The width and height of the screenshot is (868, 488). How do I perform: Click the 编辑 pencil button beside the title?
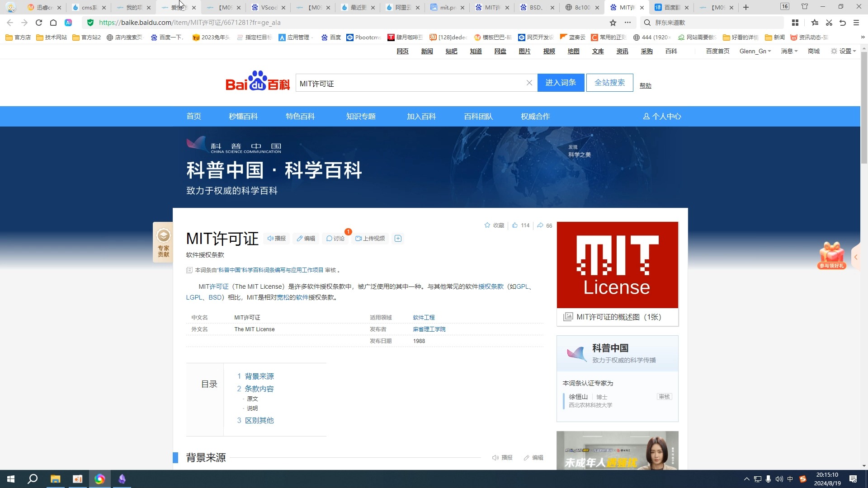coord(306,239)
